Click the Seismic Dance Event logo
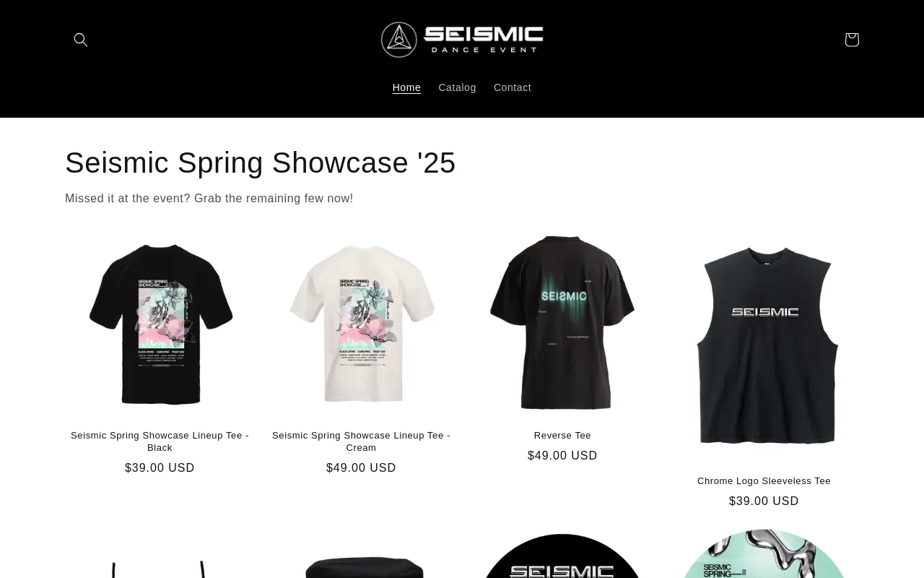 click(x=462, y=40)
